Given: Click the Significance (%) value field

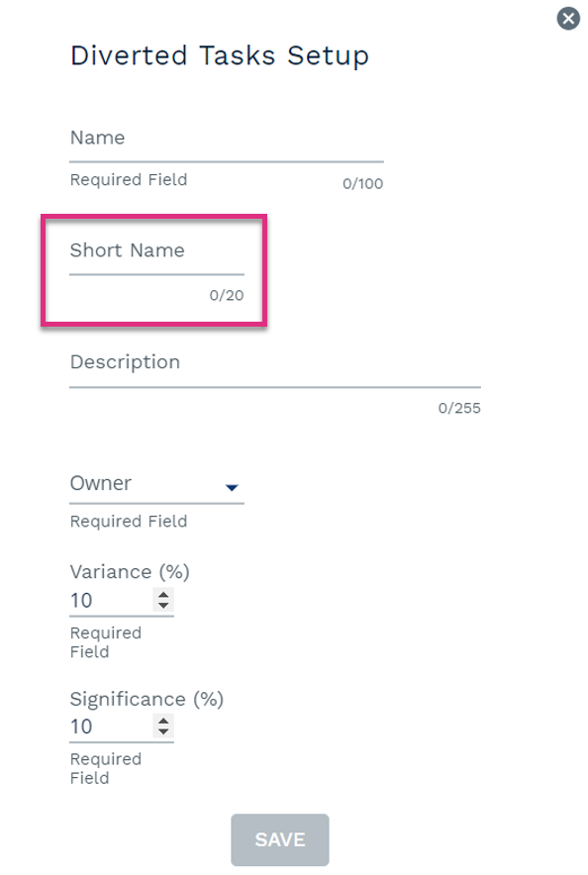Looking at the screenshot, I should [x=111, y=728].
